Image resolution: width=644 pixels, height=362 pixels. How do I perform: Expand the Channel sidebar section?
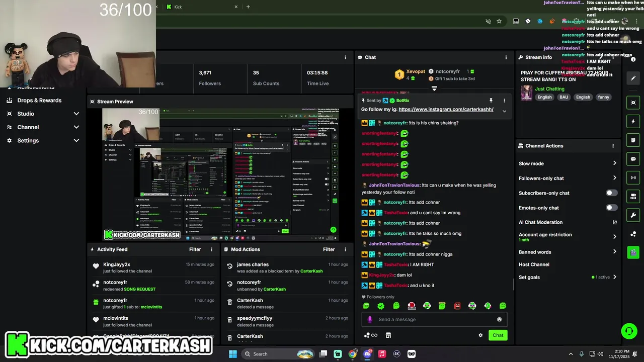76,127
